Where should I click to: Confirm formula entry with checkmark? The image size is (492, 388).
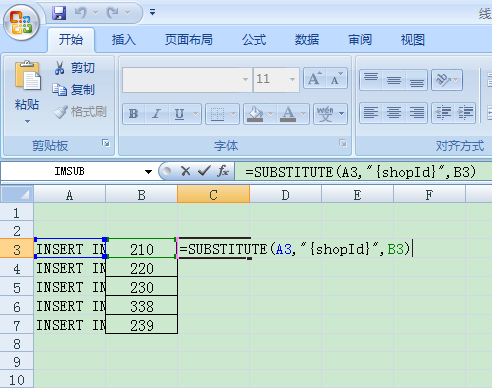[x=204, y=171]
